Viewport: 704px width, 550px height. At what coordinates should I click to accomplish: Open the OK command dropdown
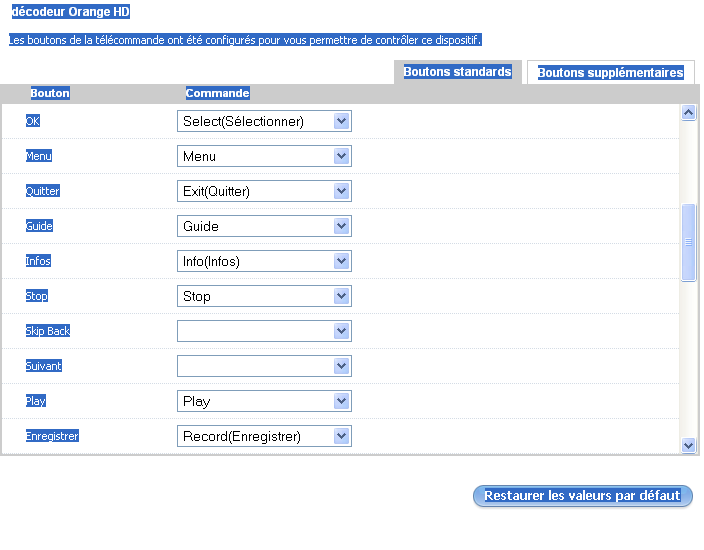264,121
